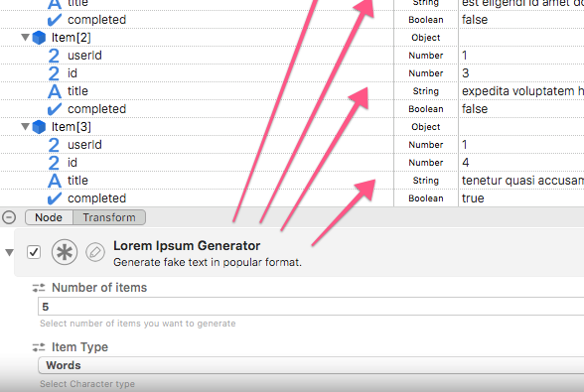
Task: Click the Number of items slider-settings icon
Action: click(x=39, y=288)
